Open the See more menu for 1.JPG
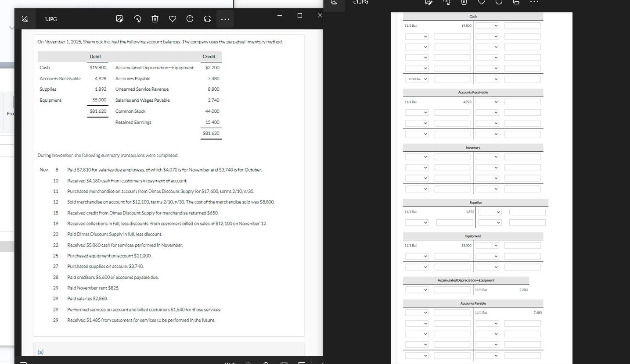Viewport: 630px width, 364px height. [x=225, y=19]
